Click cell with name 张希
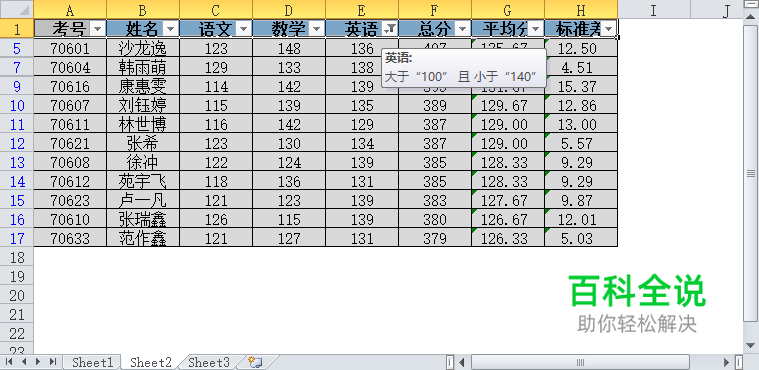The height and width of the screenshot is (370, 759). click(x=143, y=143)
